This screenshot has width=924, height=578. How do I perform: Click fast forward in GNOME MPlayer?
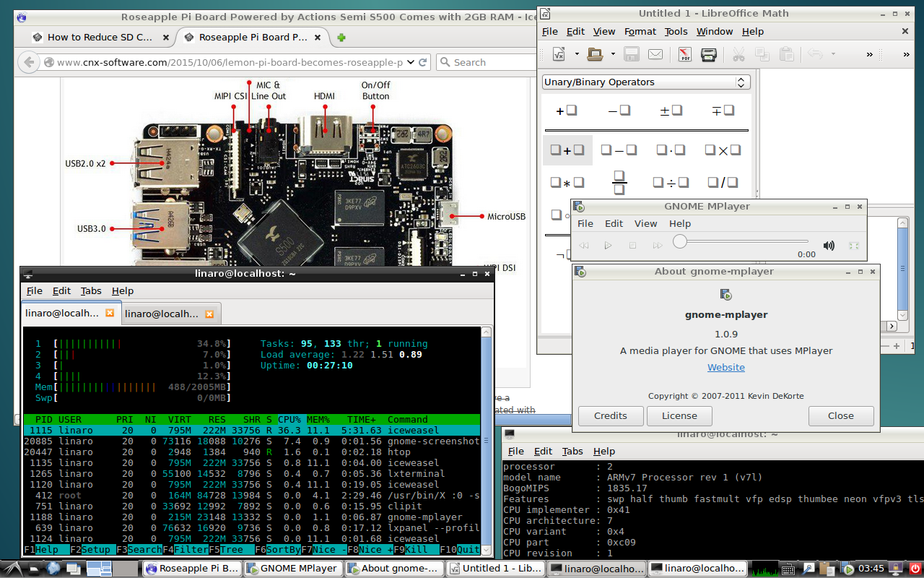click(x=657, y=246)
